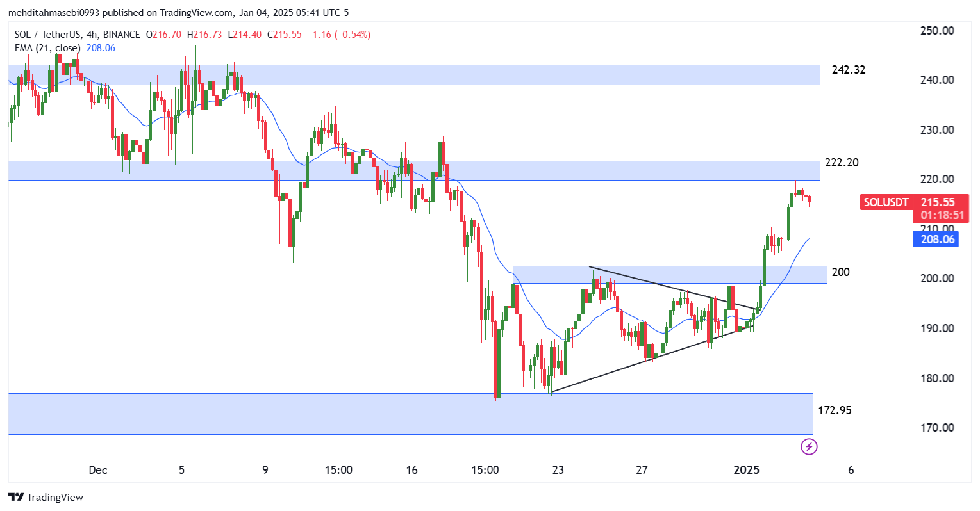980x511 pixels.
Task: Click the SOLUSDT price tag
Action: [x=886, y=202]
